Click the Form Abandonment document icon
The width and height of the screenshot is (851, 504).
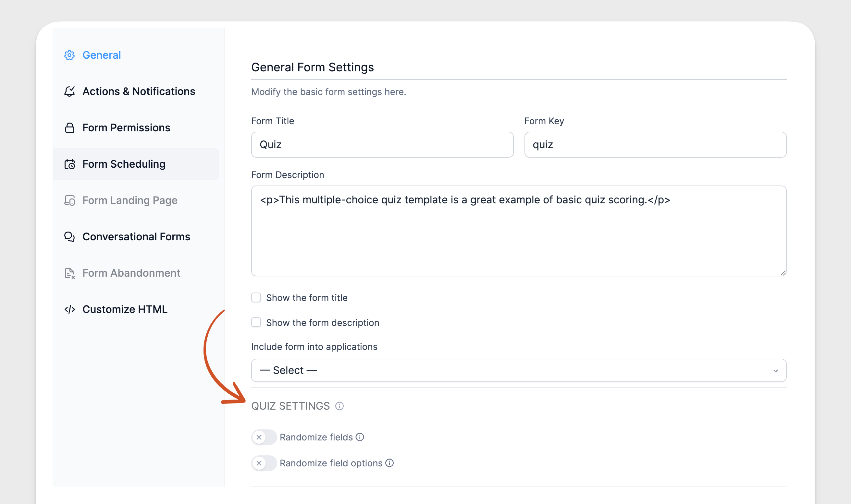pyautogui.click(x=69, y=273)
